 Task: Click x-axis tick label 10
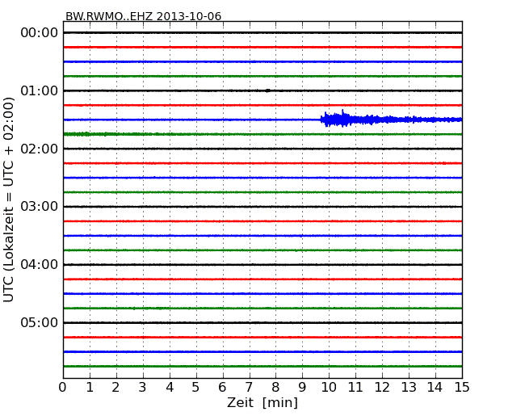coord(329,388)
